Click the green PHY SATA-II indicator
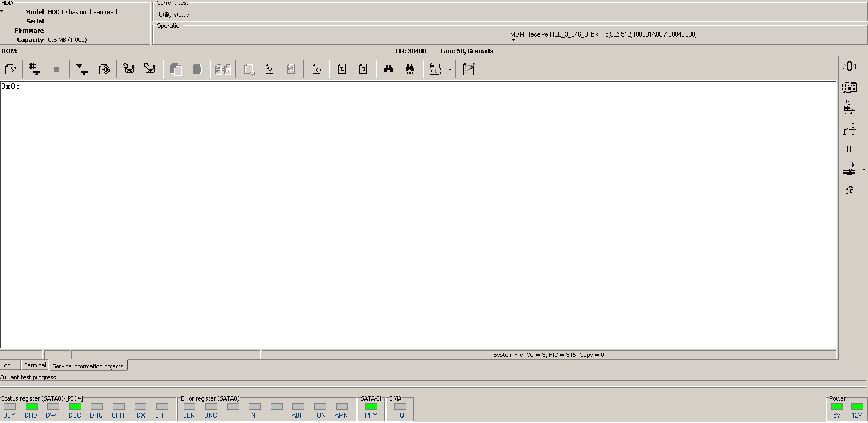The width and height of the screenshot is (868, 423). (371, 407)
